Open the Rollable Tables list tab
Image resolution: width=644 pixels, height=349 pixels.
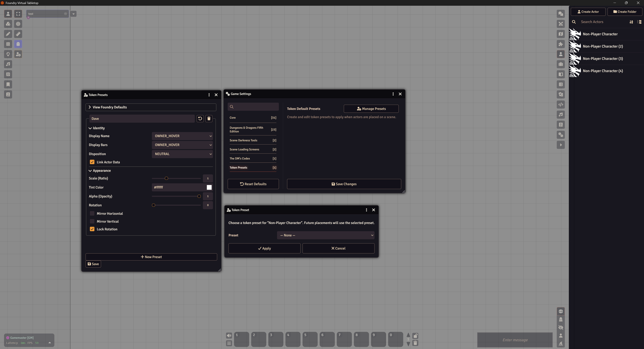pyautogui.click(x=561, y=84)
